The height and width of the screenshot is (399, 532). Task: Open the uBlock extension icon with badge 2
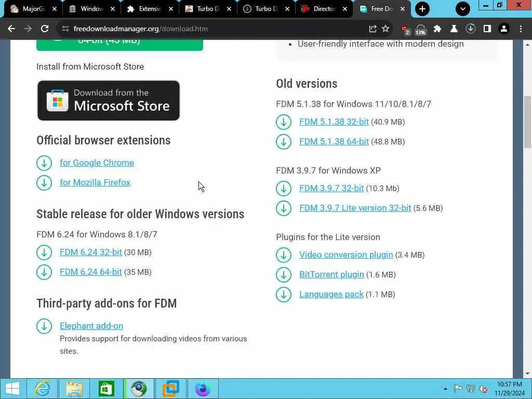(405, 30)
